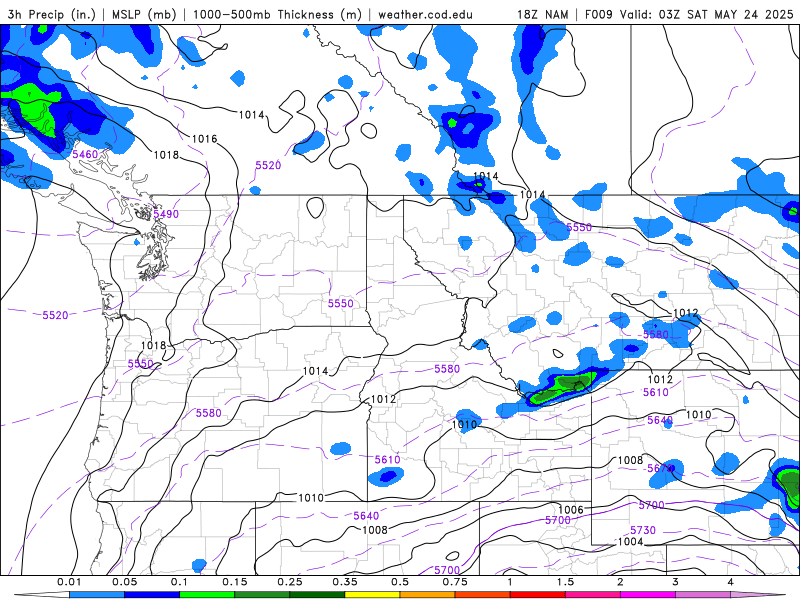Click the 'SAT MAY 24 2025' valid date
This screenshot has height=600, width=800.
pos(740,14)
